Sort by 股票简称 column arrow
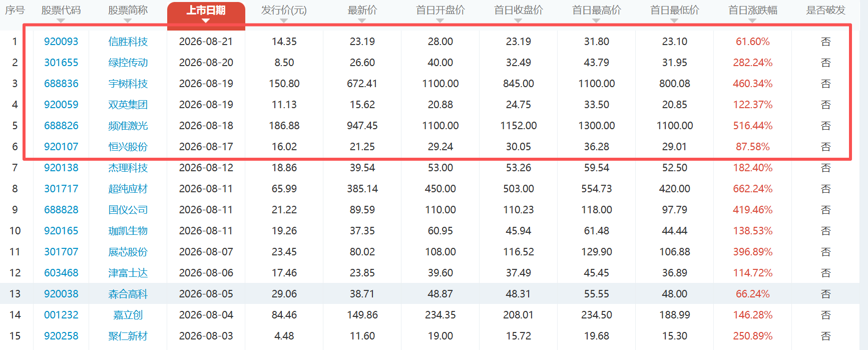 coord(128,21)
